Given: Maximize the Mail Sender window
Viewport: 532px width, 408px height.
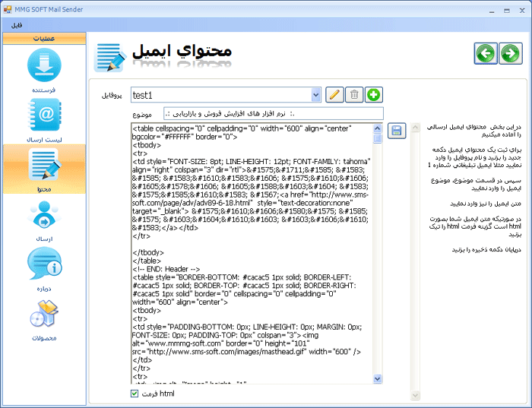Looking at the screenshot, I should pos(507,11).
